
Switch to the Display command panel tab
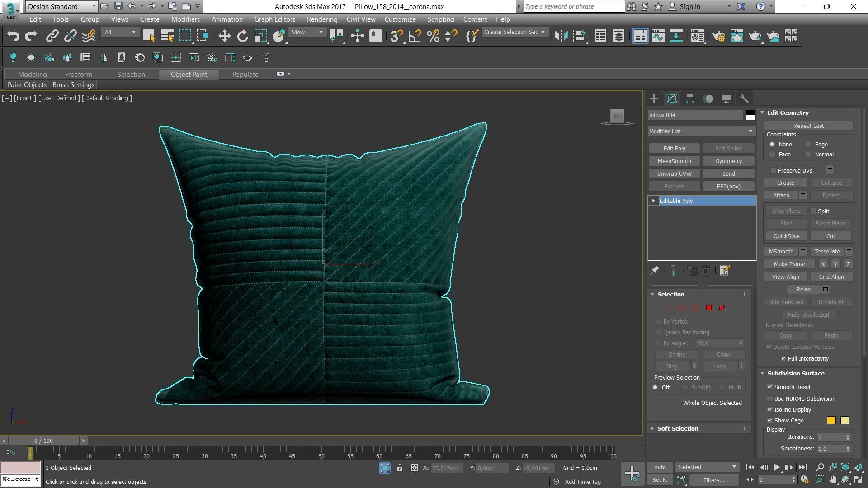click(726, 99)
